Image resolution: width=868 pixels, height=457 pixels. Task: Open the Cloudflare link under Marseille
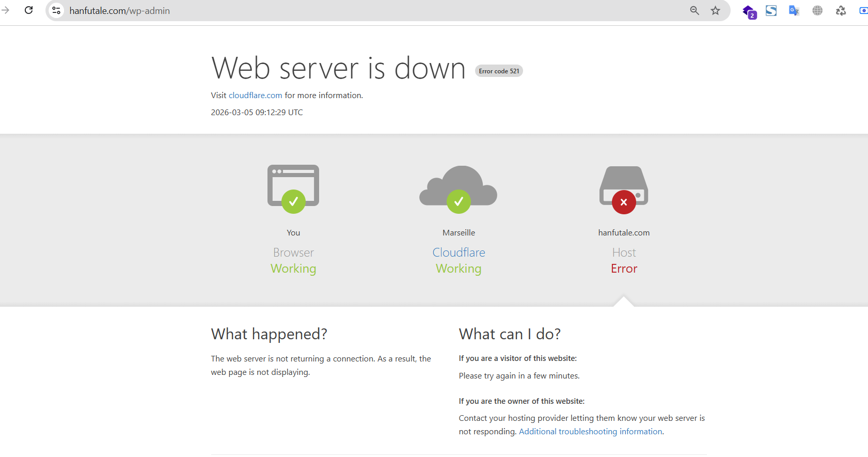459,253
